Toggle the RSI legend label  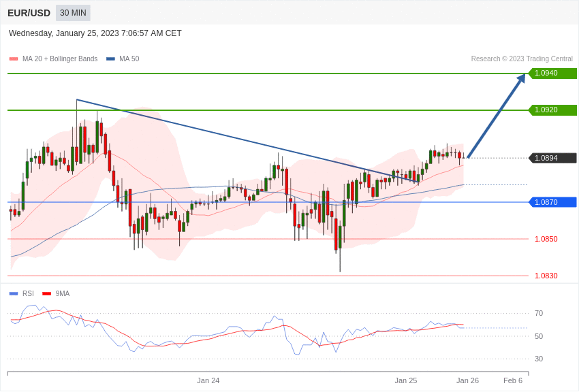point(28,294)
